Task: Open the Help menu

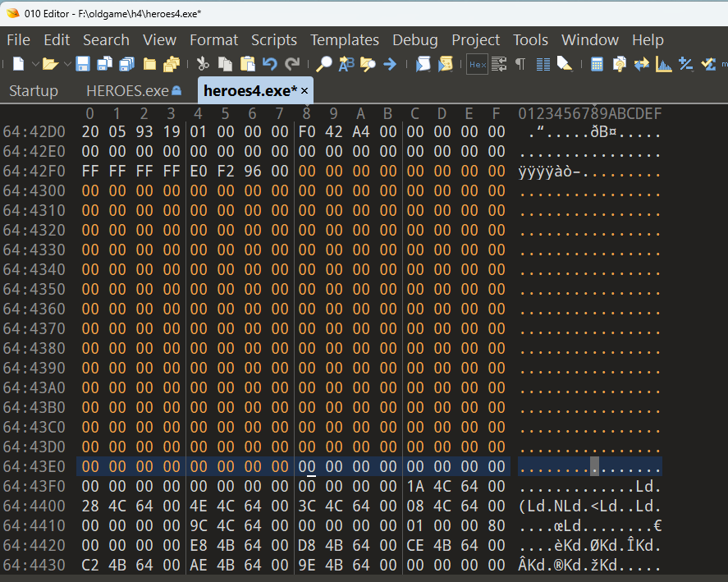Action: [648, 40]
